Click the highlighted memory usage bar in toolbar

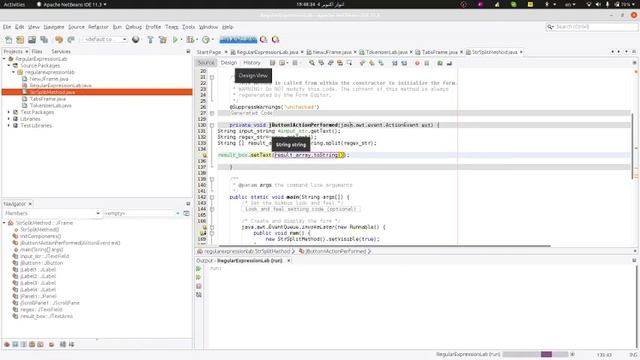(x=238, y=40)
